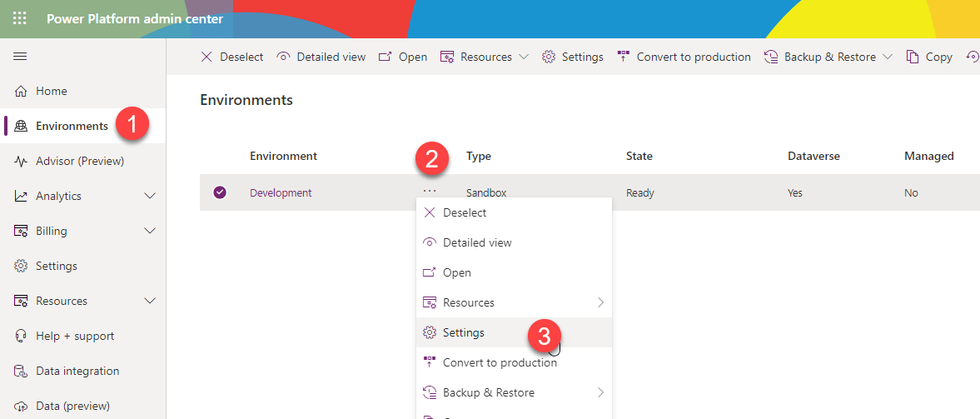
Task: Choose Settings in the context menu
Action: click(x=515, y=332)
